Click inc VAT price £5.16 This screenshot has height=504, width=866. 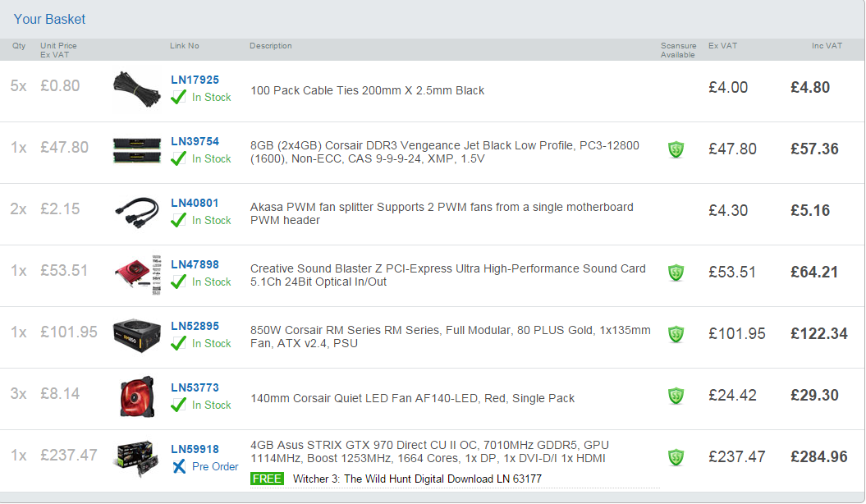coord(810,211)
